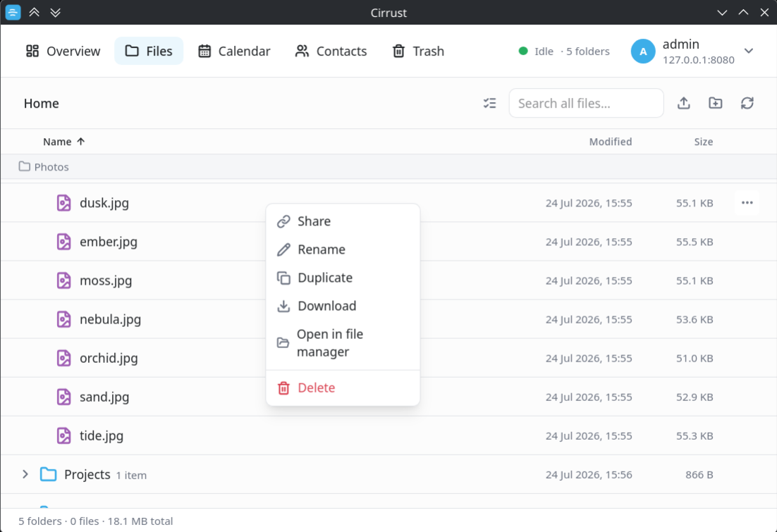Select the nebula.jpg file name
The height and width of the screenshot is (532, 777).
(110, 319)
